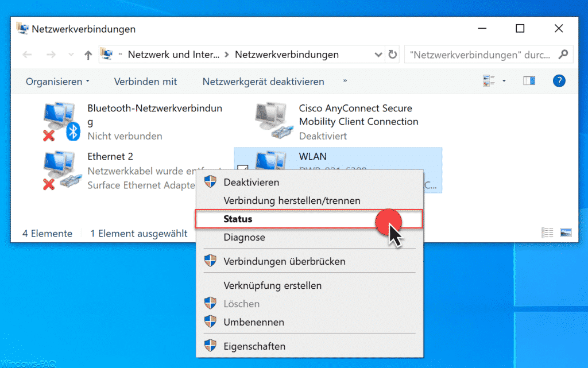
Task: Choose Verknüpfung erstellen in context menu
Action: 310,285
